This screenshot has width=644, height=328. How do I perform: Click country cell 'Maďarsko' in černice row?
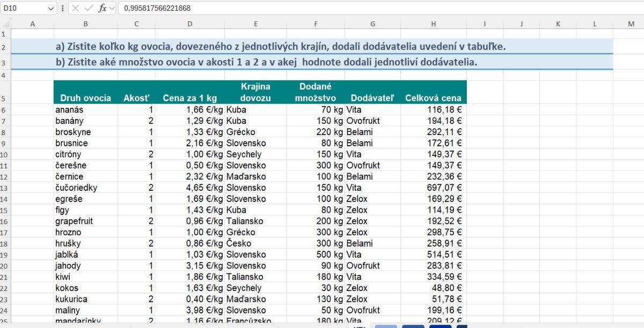255,176
